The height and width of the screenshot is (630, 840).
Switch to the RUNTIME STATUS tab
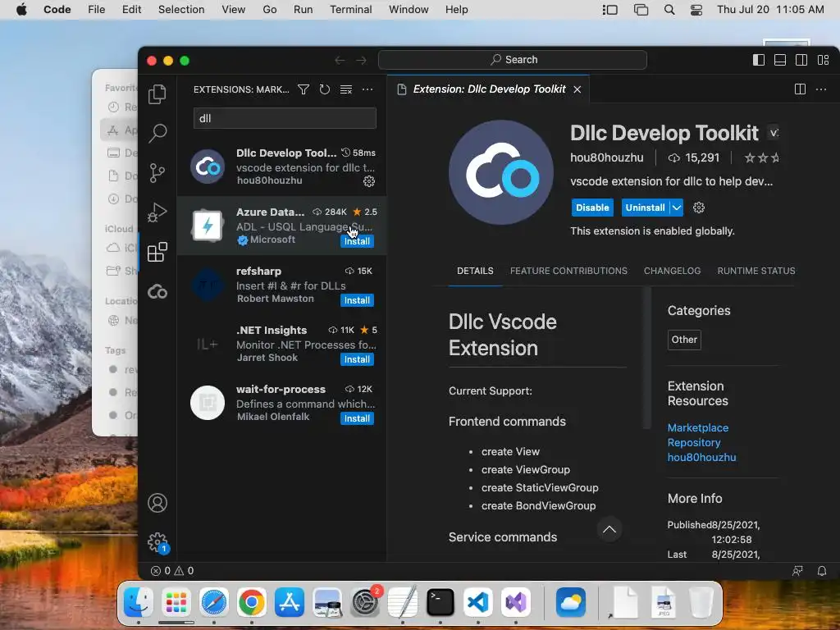click(x=756, y=271)
